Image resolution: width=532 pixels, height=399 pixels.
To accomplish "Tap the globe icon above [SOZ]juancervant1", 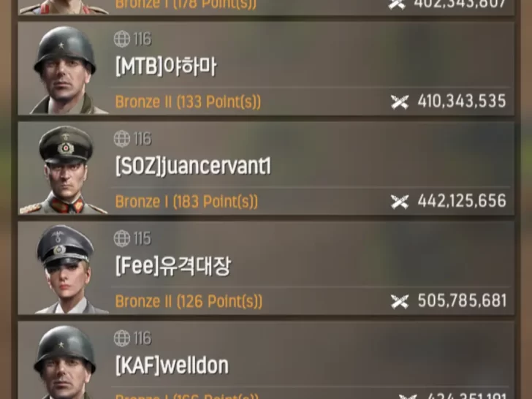I will [122, 138].
